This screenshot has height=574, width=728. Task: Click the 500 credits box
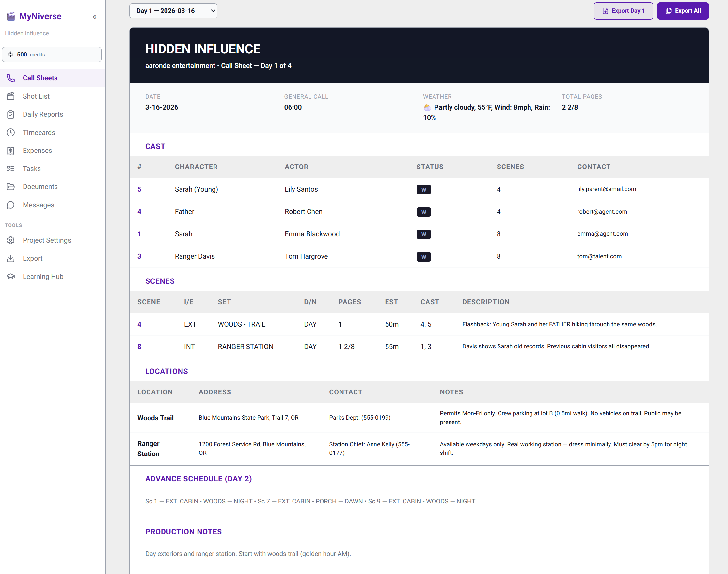pyautogui.click(x=52, y=55)
